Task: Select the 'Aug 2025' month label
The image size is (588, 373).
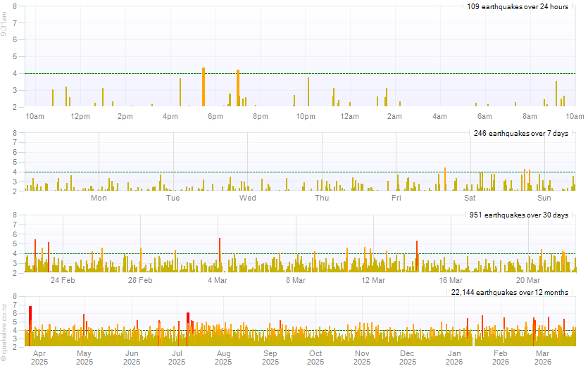Action: (x=223, y=358)
